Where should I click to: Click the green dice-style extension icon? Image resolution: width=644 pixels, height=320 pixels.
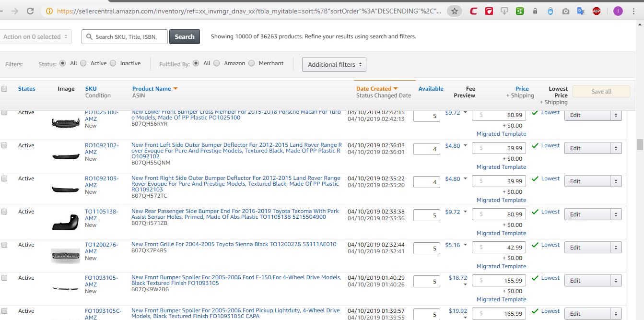[x=520, y=11]
